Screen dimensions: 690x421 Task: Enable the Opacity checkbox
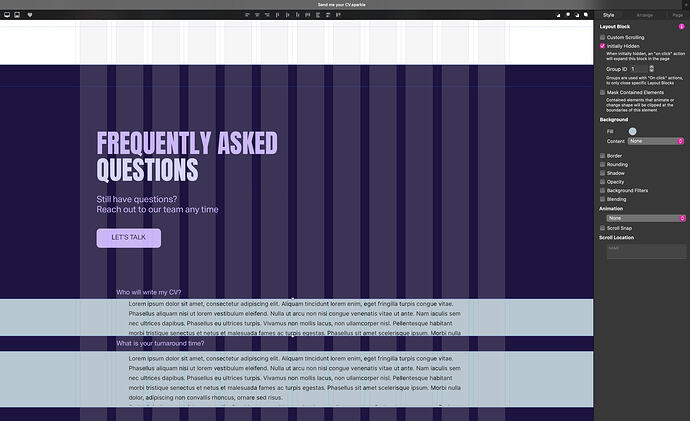pos(602,182)
